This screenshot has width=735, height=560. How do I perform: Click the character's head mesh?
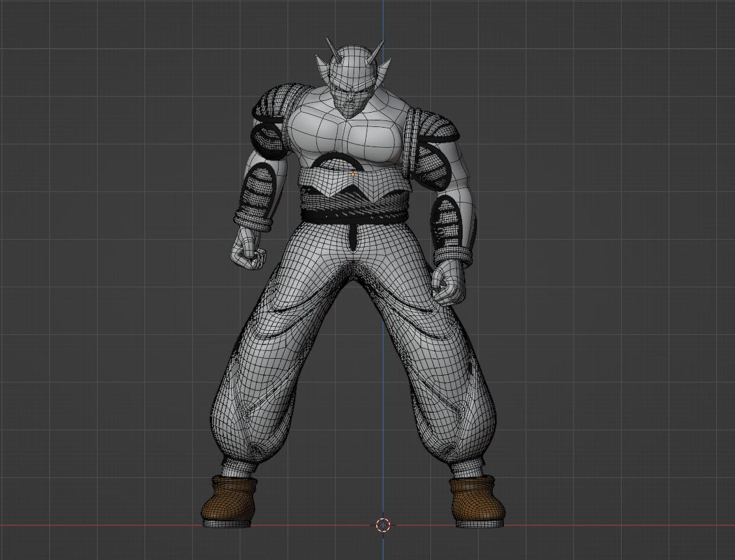352,79
